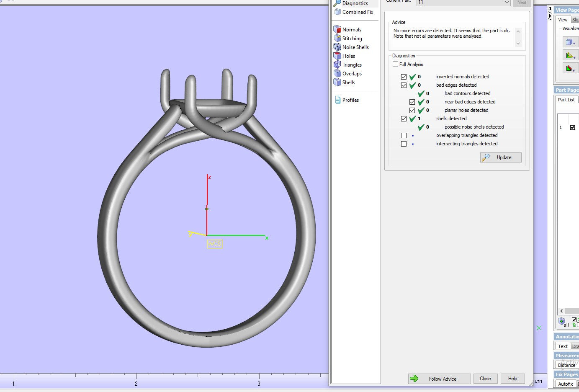579x392 pixels.
Task: Check overlapping triangles detected option
Action: (404, 135)
